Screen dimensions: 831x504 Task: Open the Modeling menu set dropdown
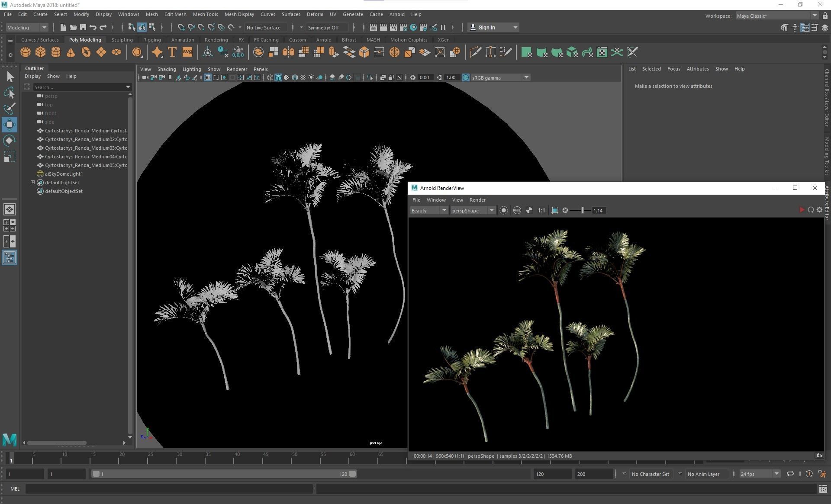pos(27,27)
